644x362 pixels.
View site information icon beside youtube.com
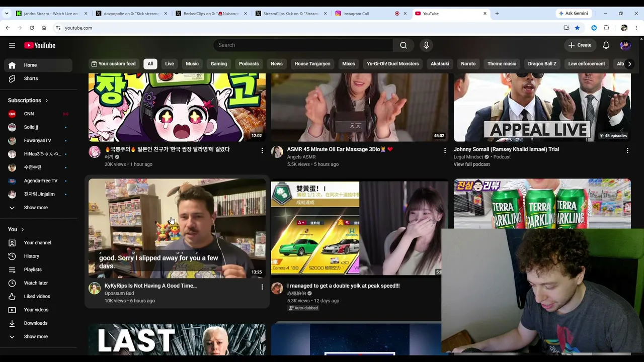click(58, 28)
